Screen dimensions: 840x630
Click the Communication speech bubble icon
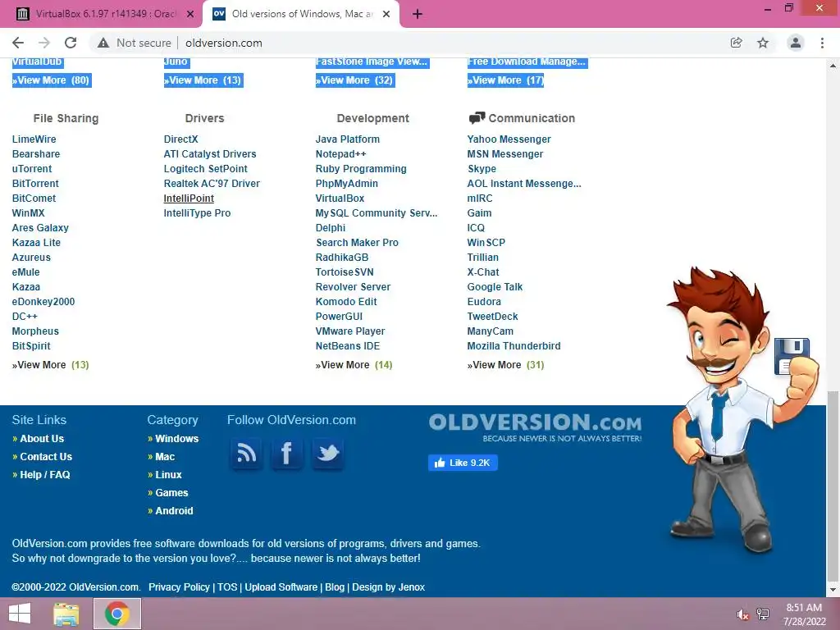click(x=477, y=118)
